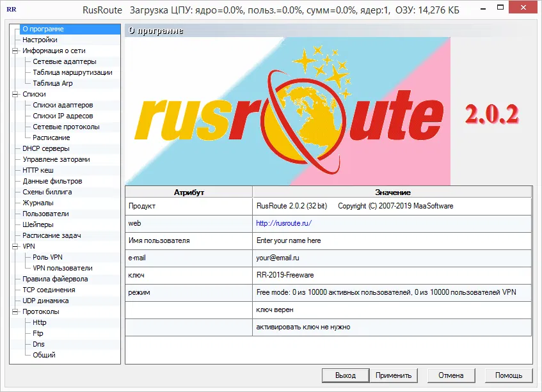542x392 pixels.
Task: Open Списки адаптеров page
Action: click(63, 105)
